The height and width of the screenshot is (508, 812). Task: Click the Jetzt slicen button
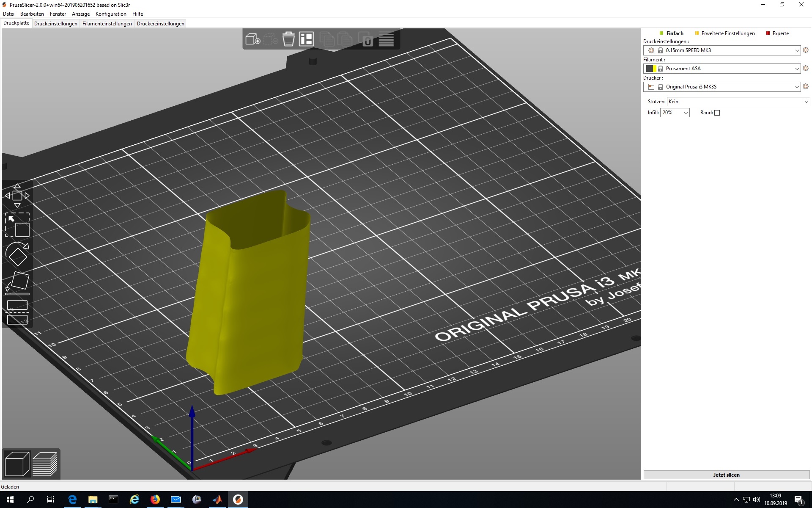pos(726,475)
